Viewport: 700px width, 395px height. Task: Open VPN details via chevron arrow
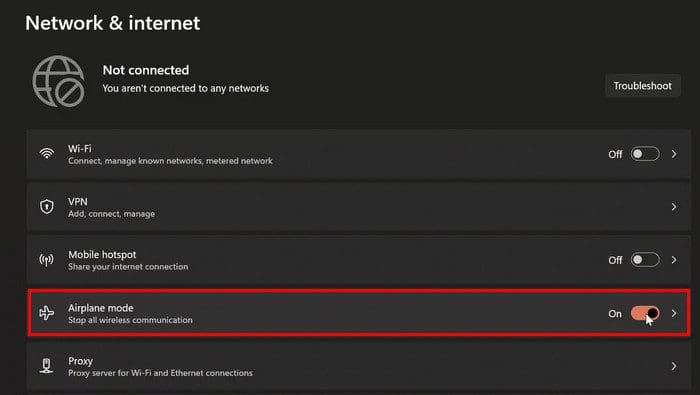click(x=674, y=207)
